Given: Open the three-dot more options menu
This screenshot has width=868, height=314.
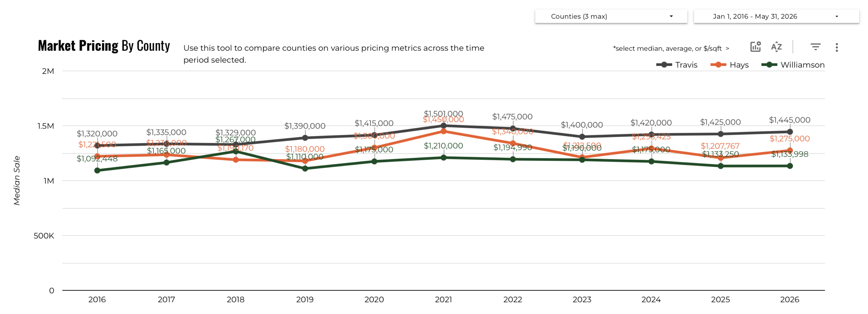Looking at the screenshot, I should [837, 47].
